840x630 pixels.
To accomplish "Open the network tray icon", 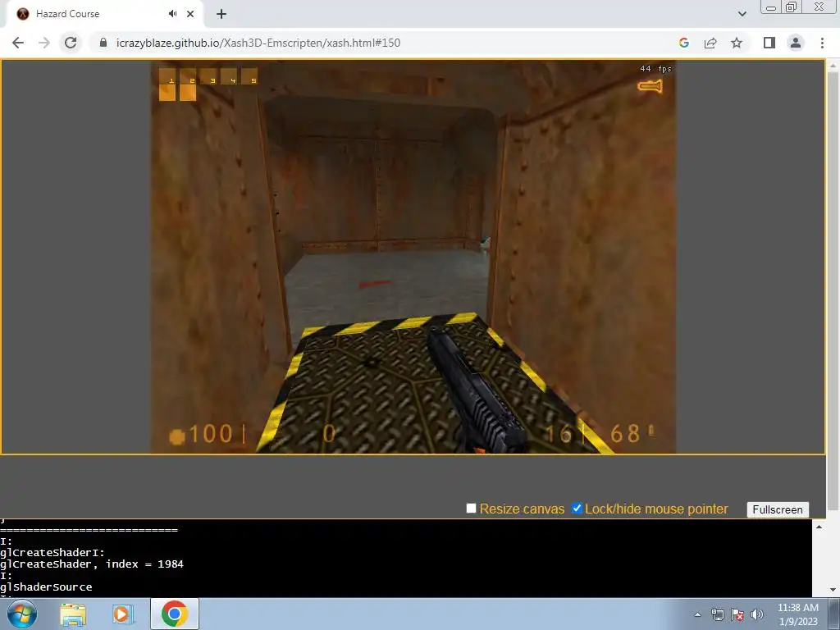I will tap(717, 614).
